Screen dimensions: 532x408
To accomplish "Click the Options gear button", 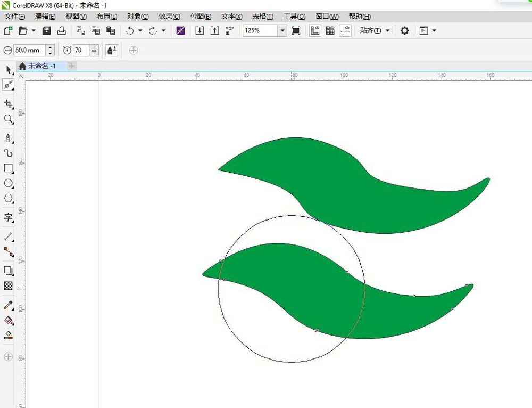I will pos(404,30).
